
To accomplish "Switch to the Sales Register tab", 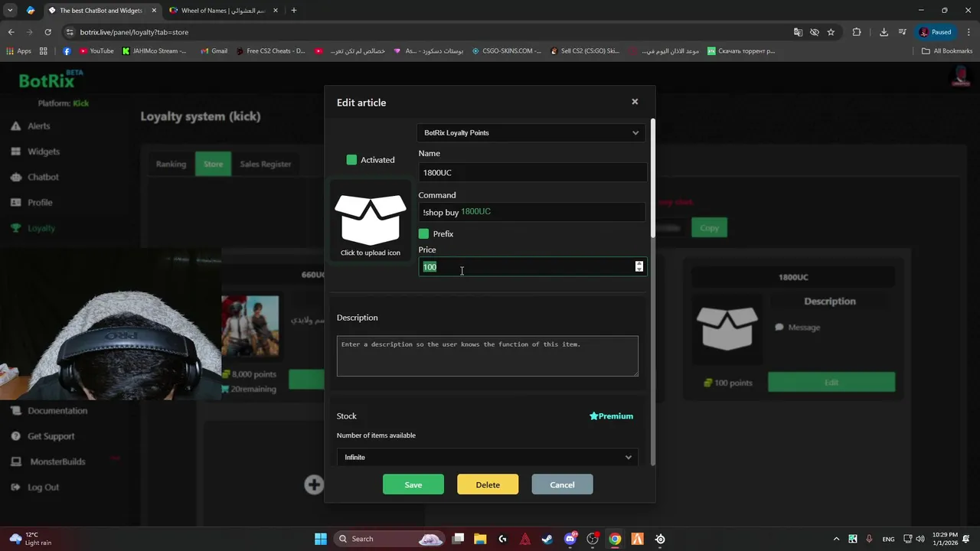I will (265, 164).
